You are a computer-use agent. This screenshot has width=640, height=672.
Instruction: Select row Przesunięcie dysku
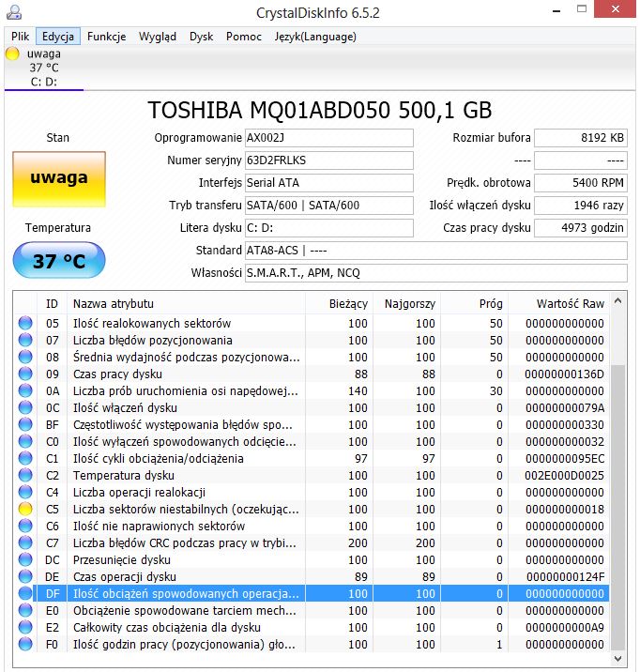coord(312,559)
